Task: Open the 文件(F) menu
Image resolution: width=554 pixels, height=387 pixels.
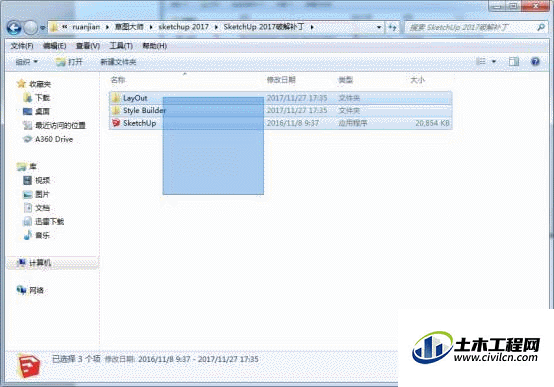Action: [22, 46]
